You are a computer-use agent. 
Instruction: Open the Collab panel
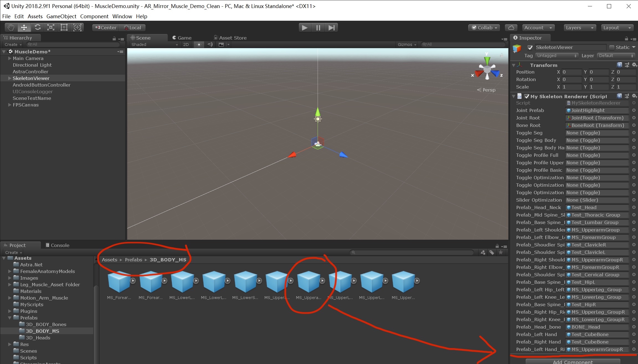click(483, 27)
